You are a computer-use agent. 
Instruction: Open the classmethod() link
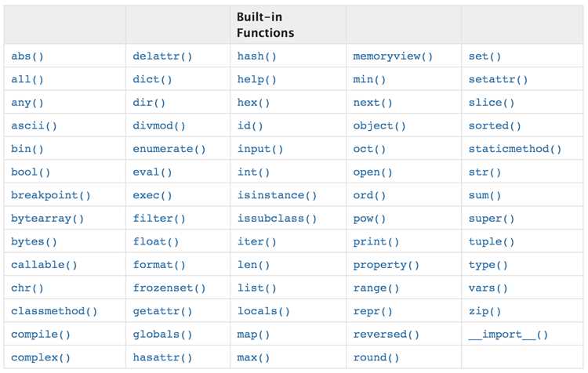click(54, 311)
